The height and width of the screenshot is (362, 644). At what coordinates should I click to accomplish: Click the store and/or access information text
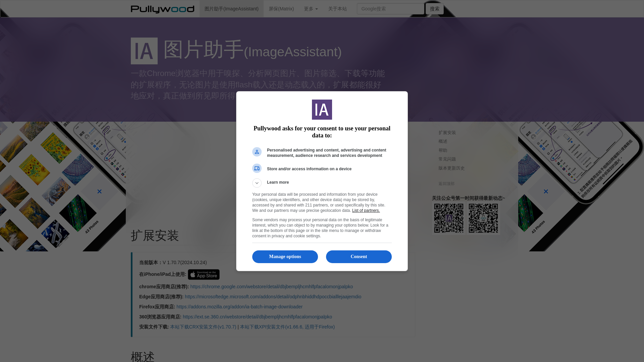(x=309, y=169)
